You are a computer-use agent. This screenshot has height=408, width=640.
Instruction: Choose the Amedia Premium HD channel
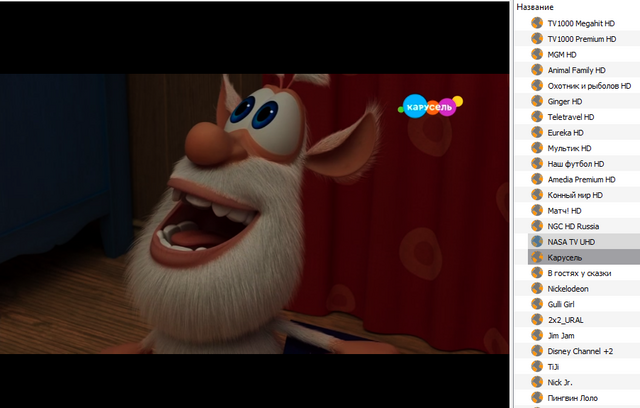click(581, 180)
